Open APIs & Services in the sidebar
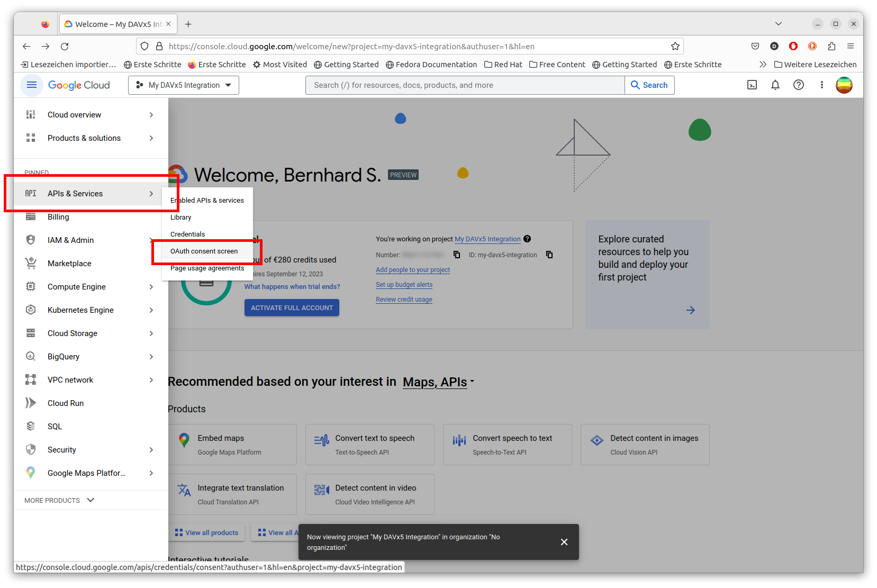The image size is (877, 588). coord(91,194)
